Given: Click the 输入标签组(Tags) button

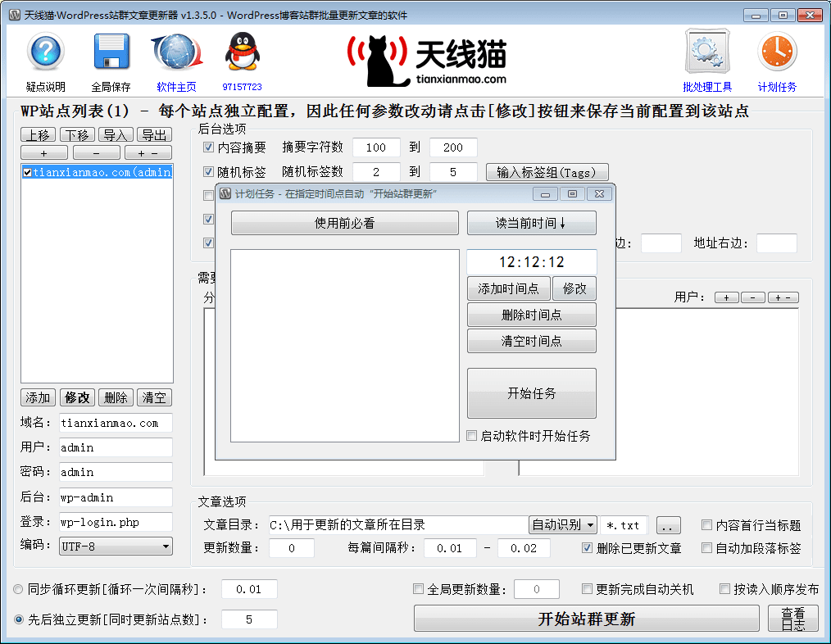Looking at the screenshot, I should point(547,172).
